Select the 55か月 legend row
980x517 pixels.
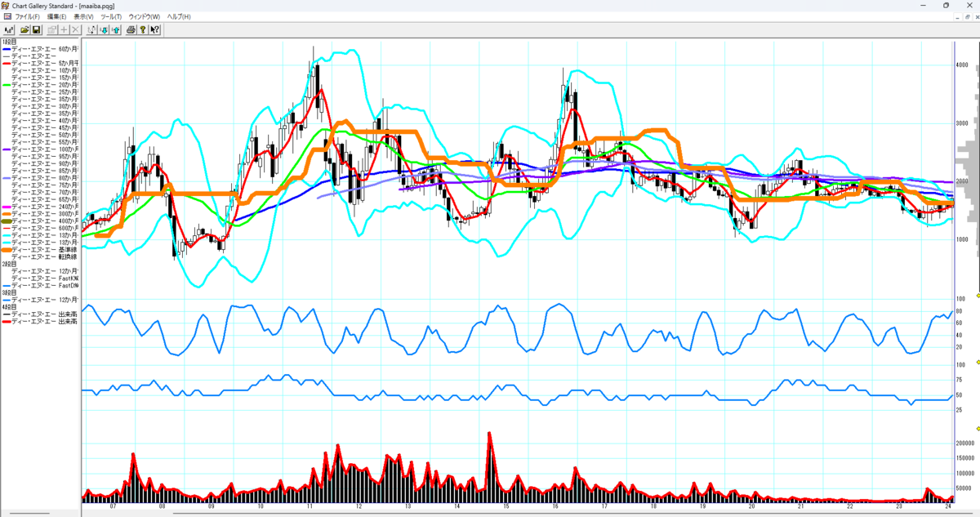[45, 143]
